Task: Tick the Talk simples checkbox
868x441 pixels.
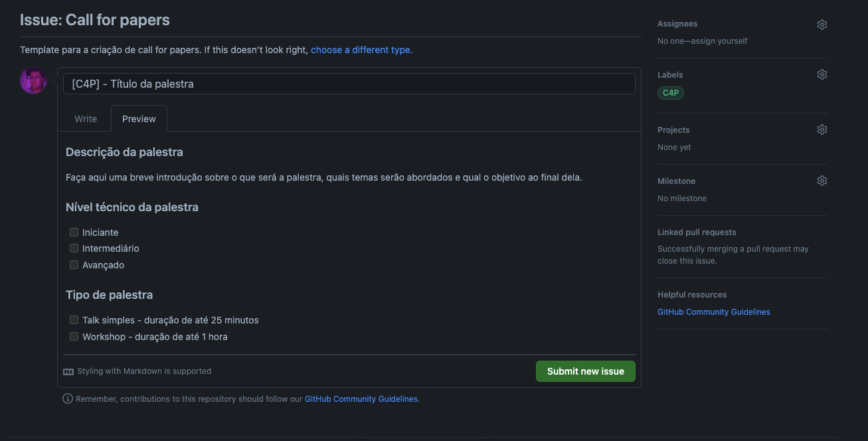Action: tap(74, 320)
